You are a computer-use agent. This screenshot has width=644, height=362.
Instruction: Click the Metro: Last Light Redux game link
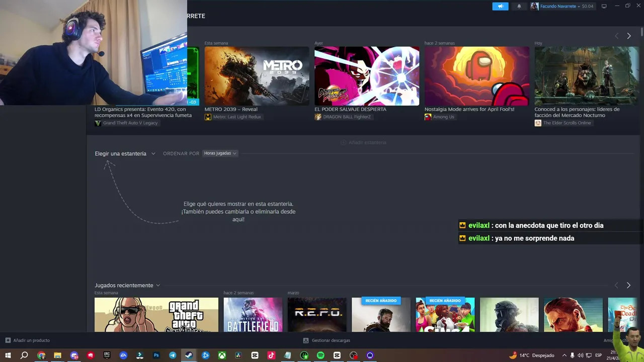tap(237, 117)
